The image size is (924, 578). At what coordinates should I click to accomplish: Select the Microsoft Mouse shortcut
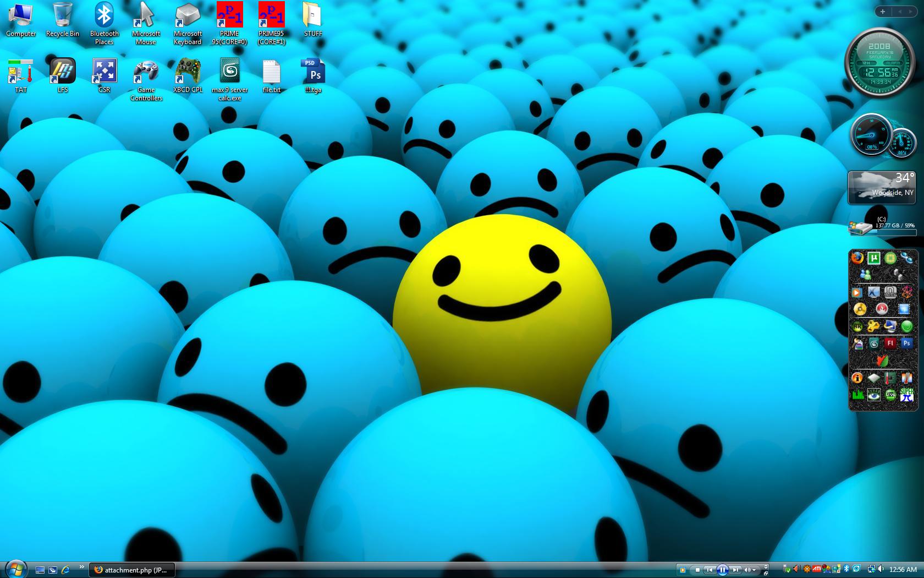146,24
